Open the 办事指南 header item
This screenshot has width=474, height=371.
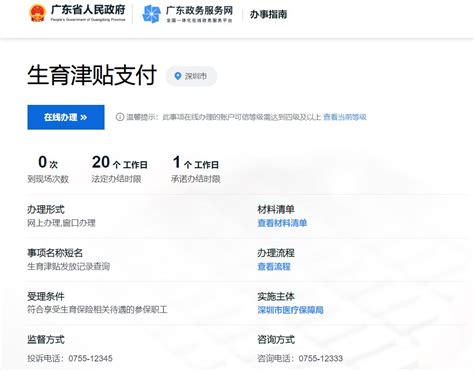pos(268,14)
